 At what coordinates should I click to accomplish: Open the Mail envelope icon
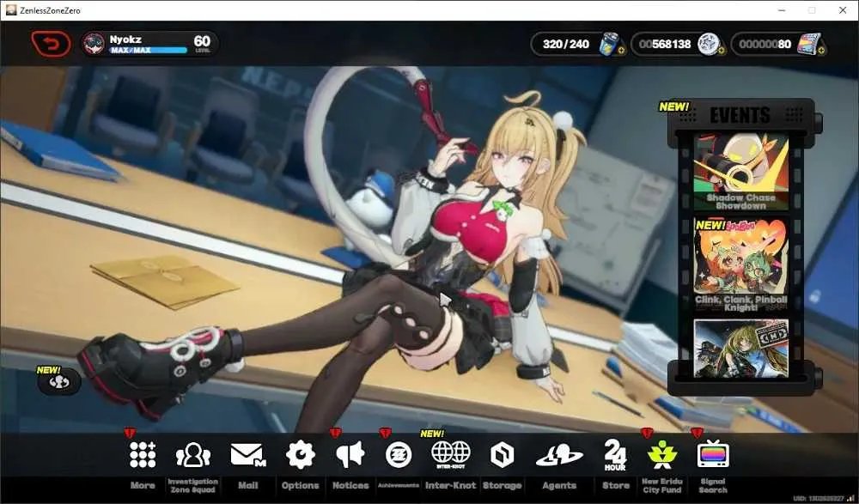click(247, 455)
